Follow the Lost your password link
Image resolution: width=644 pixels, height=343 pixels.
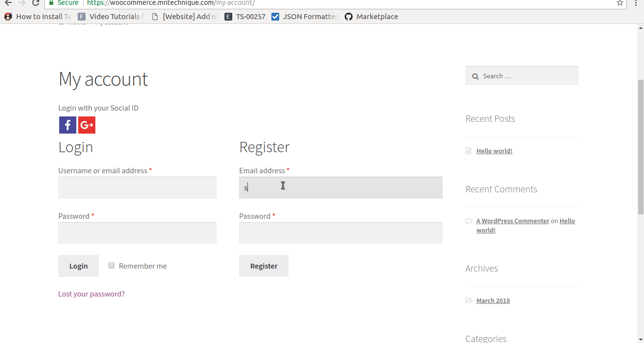coord(91,294)
